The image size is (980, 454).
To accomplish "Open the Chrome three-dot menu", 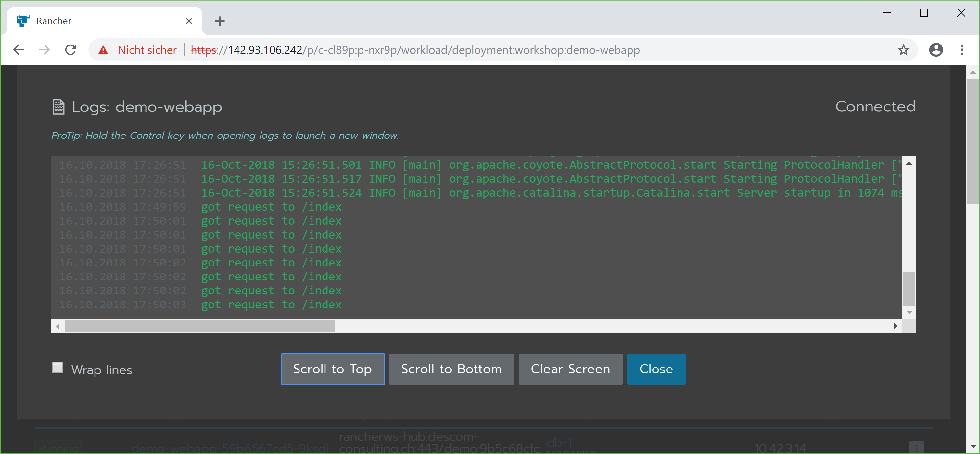I will click(x=962, y=50).
